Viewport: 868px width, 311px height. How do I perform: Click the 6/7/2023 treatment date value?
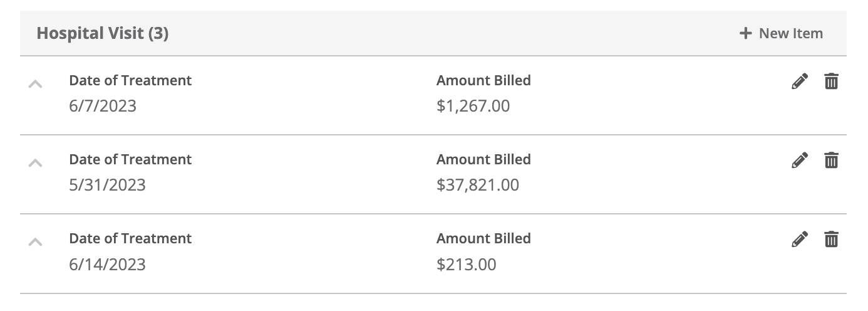pyautogui.click(x=103, y=106)
